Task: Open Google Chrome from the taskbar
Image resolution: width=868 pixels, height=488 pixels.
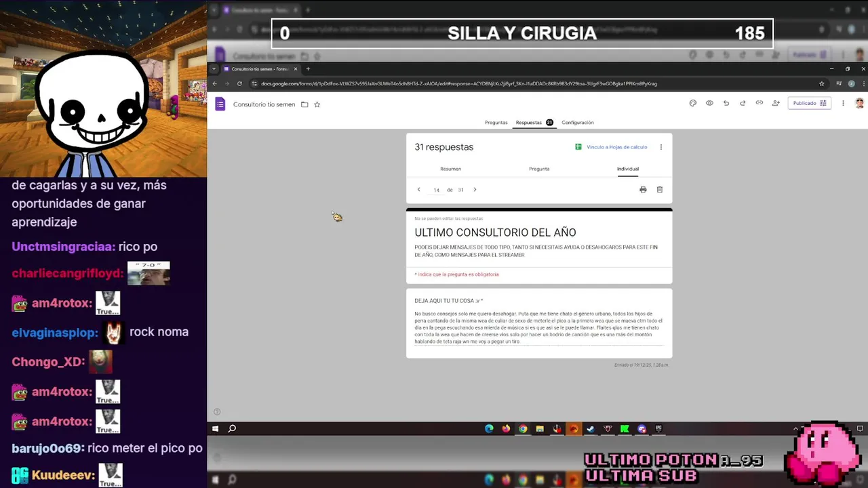Action: [x=523, y=428]
